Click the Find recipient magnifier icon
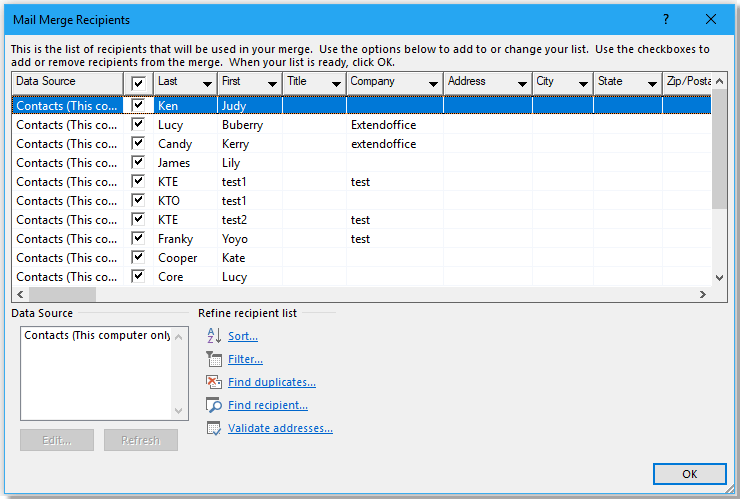The height and width of the screenshot is (499, 740). coord(212,405)
